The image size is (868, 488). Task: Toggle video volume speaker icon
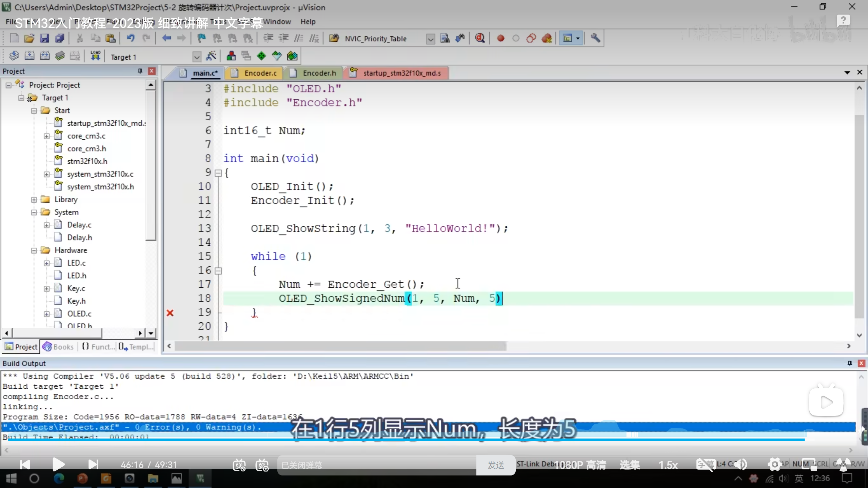(741, 465)
